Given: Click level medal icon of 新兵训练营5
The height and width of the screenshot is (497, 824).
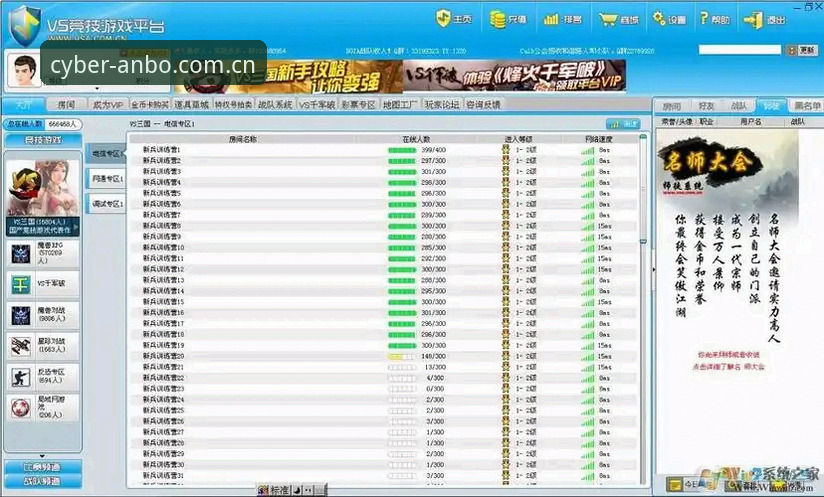Looking at the screenshot, I should [506, 193].
